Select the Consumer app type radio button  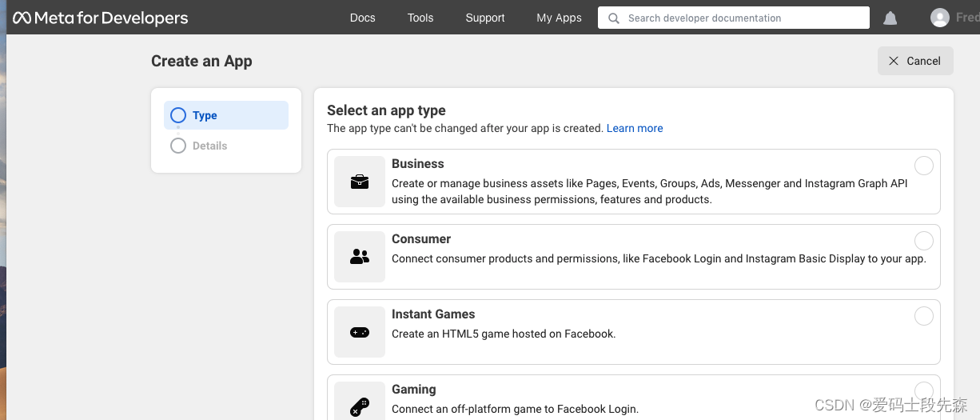(x=923, y=241)
